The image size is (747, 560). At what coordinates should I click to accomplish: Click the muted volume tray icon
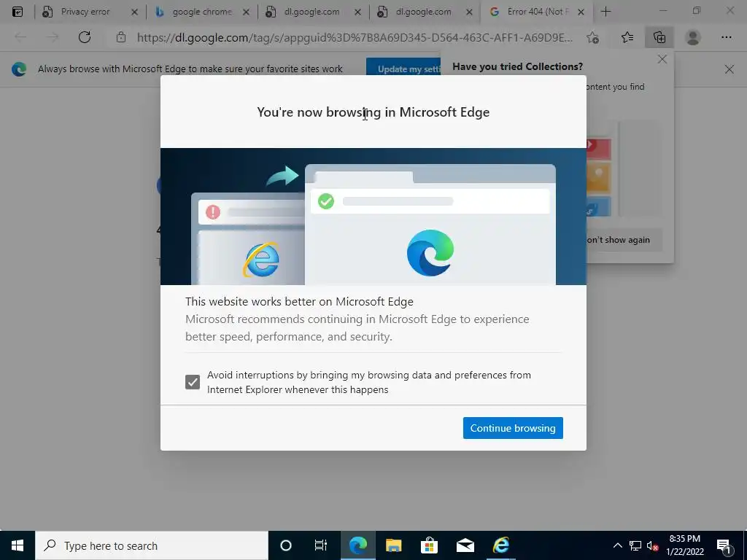(652, 545)
